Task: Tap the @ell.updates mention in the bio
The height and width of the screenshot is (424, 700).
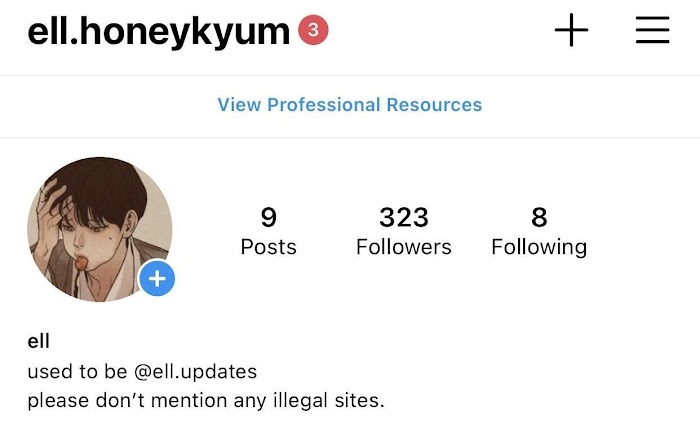Action: pos(195,372)
